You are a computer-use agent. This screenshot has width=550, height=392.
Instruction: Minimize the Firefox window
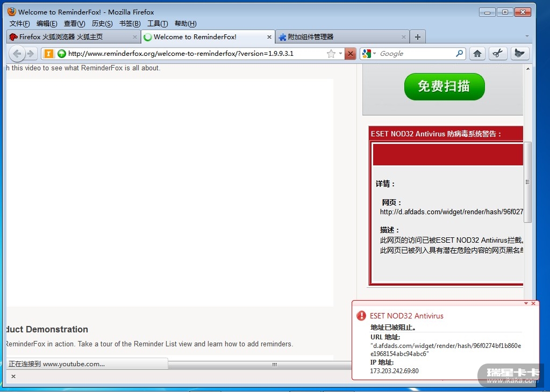[x=487, y=12]
